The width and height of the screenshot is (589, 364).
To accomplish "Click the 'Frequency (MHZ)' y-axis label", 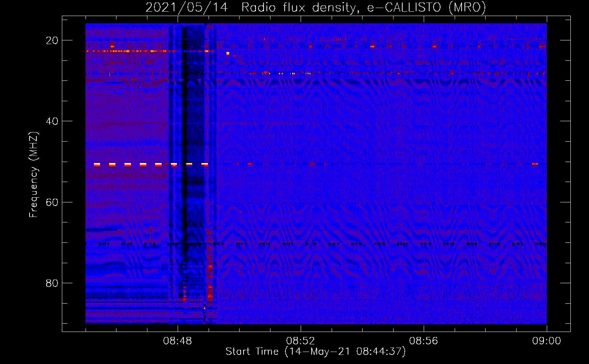I will [33, 174].
